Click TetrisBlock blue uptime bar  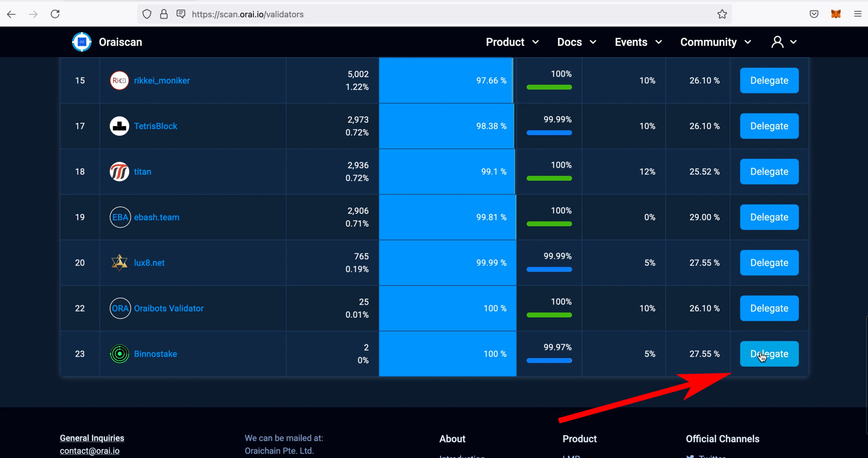pyautogui.click(x=549, y=133)
